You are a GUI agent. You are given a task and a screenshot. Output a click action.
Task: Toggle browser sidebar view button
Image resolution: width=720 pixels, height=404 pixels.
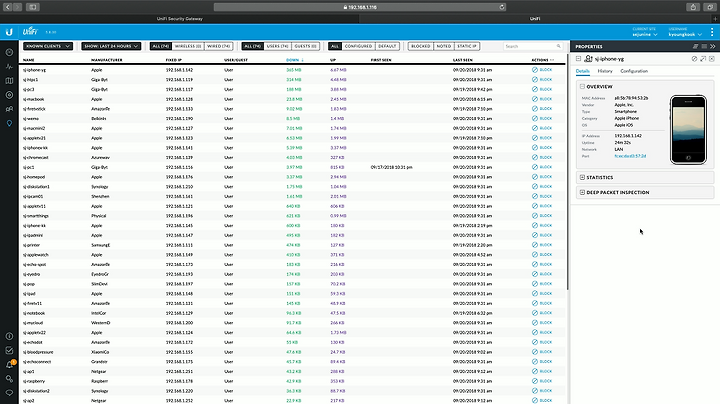(33, 7)
